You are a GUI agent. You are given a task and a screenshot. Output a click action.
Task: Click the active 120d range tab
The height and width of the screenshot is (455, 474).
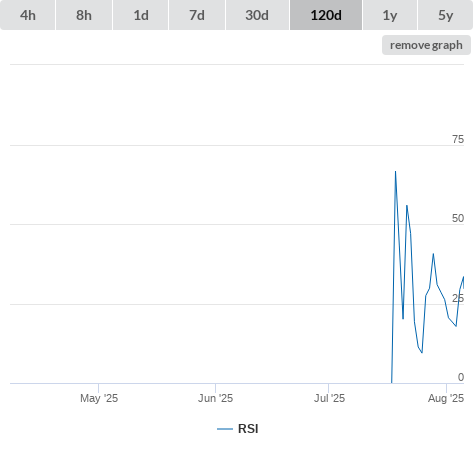[x=326, y=15]
